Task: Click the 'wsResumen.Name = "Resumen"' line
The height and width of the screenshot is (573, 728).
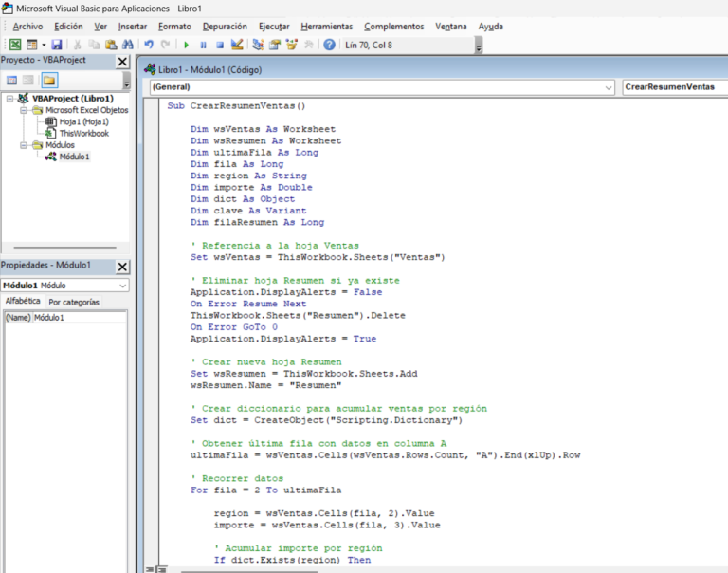Action: click(265, 385)
